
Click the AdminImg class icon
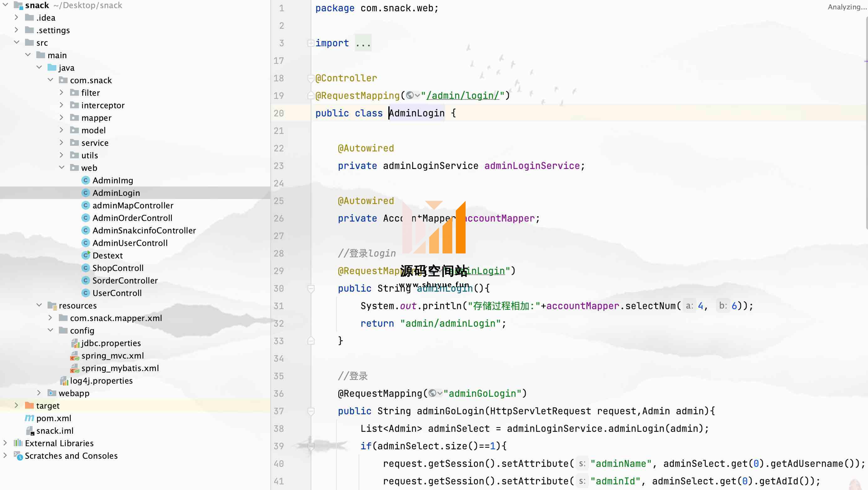(86, 180)
